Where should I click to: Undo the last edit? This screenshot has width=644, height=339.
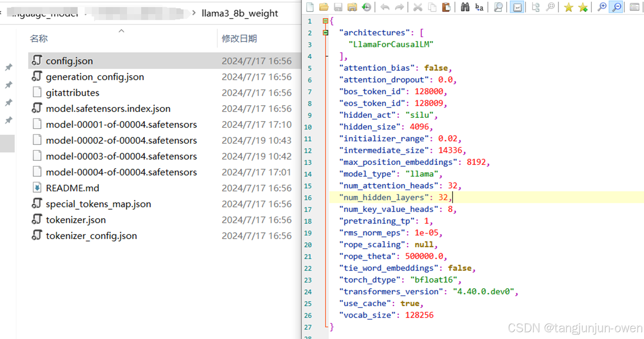coord(385,7)
